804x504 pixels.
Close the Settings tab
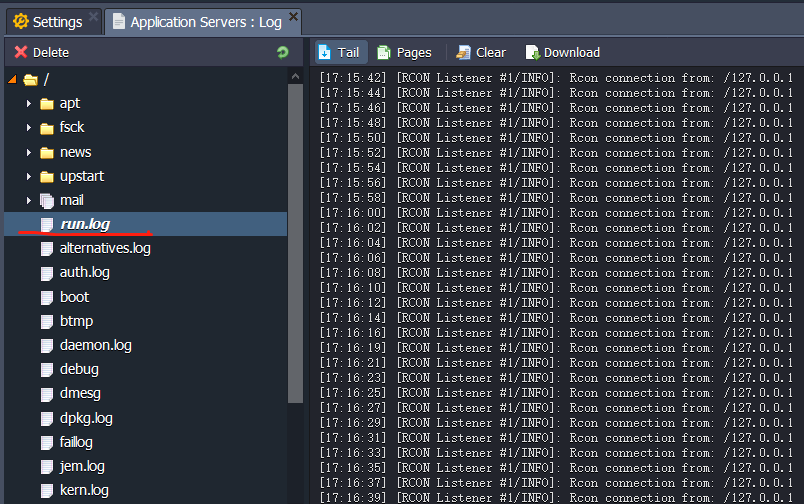coord(94,17)
